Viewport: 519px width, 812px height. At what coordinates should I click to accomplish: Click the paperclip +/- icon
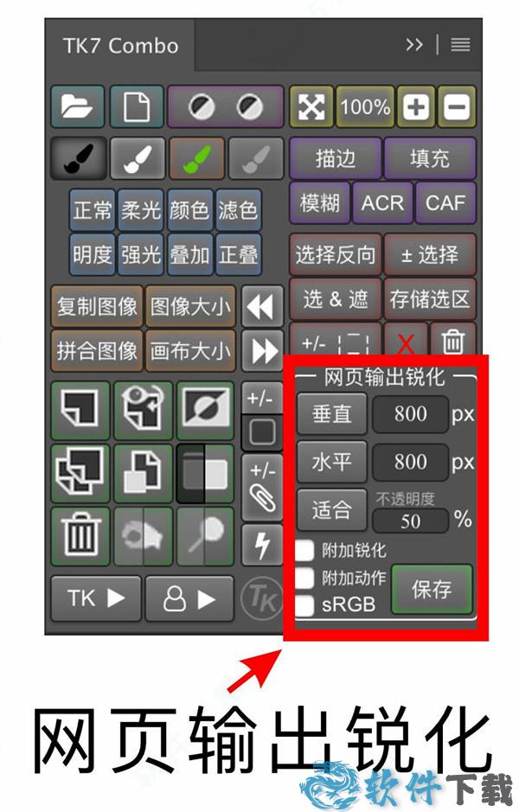click(263, 487)
